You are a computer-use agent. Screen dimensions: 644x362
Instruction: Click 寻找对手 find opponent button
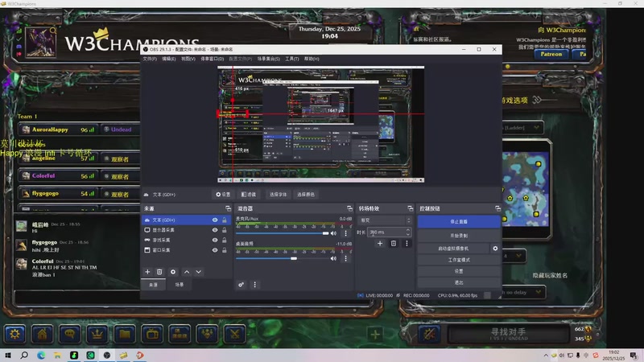[509, 334]
